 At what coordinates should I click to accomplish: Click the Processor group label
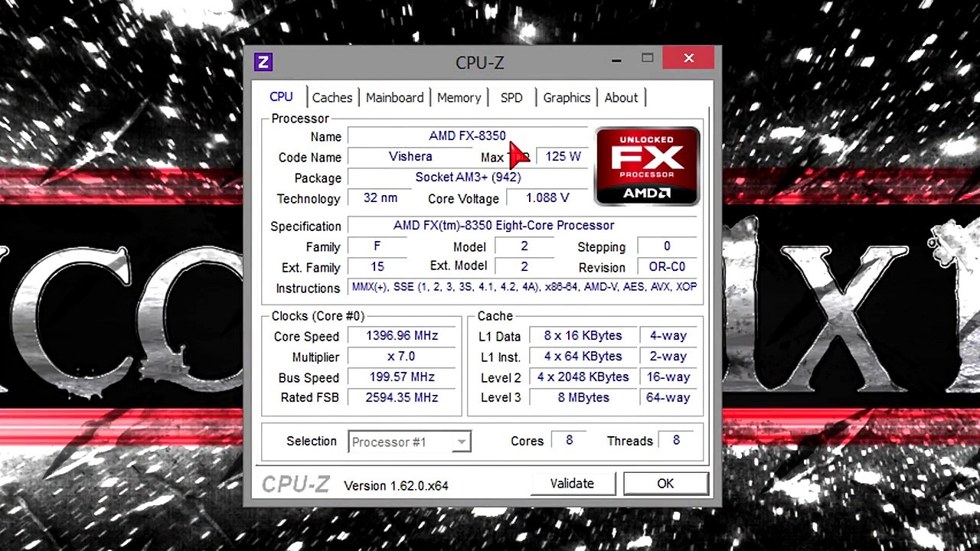point(300,119)
